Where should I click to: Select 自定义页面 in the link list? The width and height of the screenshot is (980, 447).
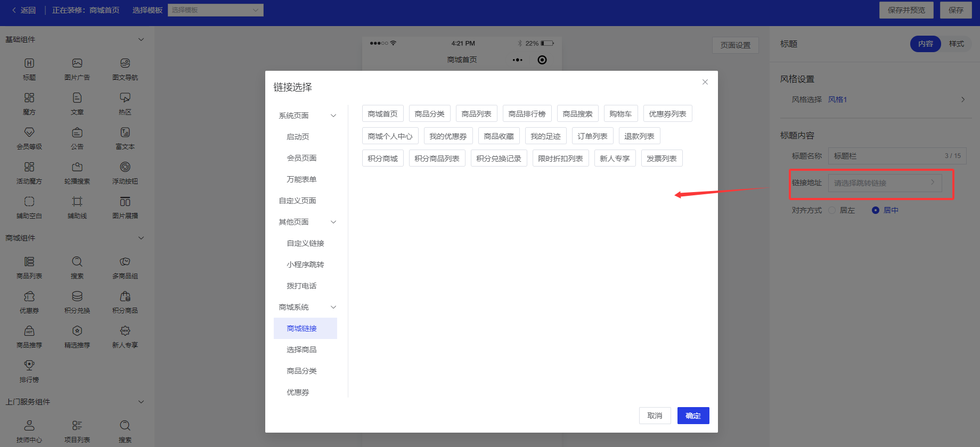point(298,201)
